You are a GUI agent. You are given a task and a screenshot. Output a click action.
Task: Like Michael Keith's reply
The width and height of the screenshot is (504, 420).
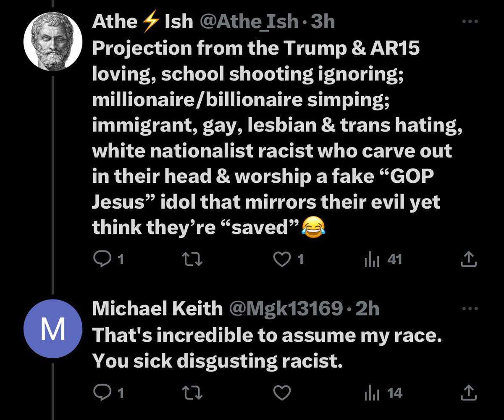pos(282,393)
